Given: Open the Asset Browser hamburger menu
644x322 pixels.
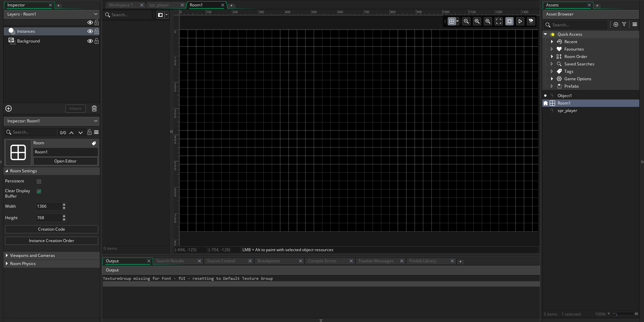Looking at the screenshot, I should coord(635,25).
